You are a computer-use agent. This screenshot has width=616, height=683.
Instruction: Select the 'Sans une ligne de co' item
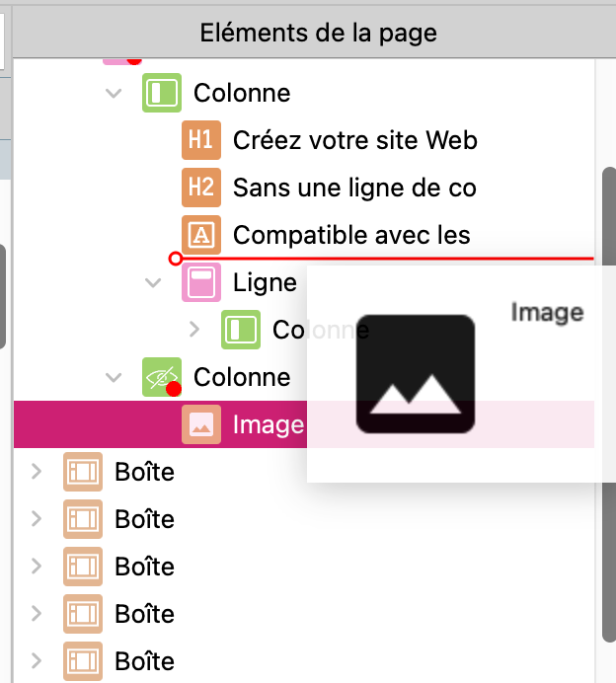(x=354, y=188)
